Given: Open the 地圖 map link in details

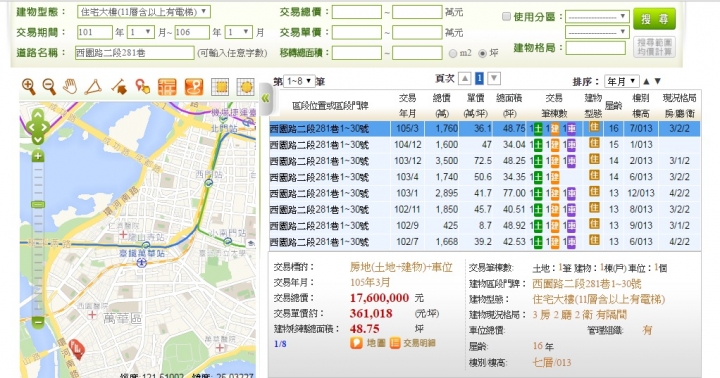Looking at the screenshot, I should click(x=368, y=343).
